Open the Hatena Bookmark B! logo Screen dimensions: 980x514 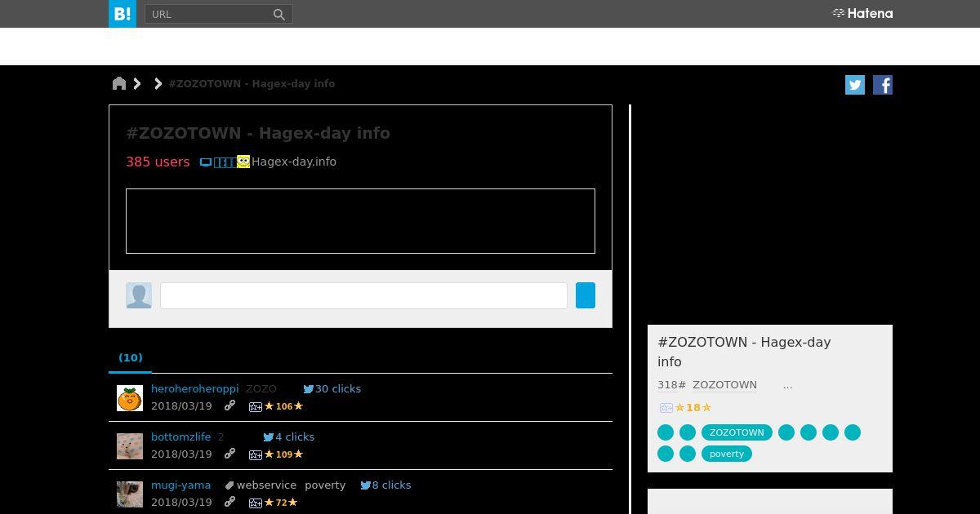[122, 14]
